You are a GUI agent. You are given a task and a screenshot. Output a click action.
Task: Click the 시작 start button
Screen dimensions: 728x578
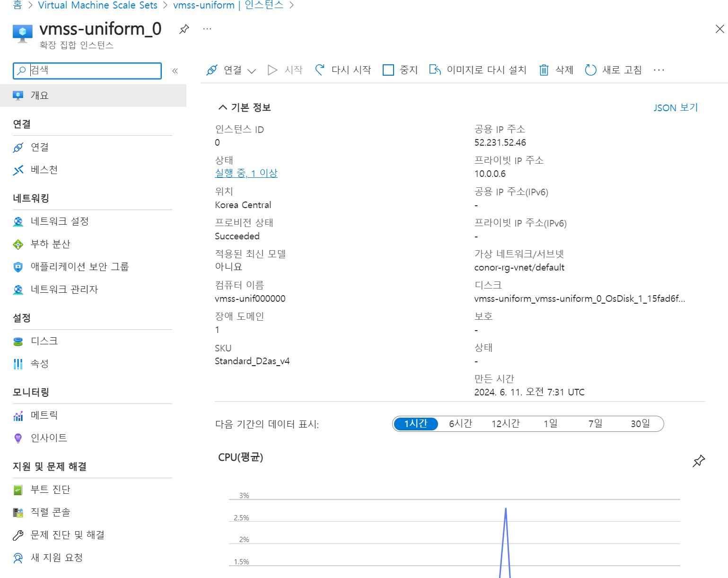point(285,70)
